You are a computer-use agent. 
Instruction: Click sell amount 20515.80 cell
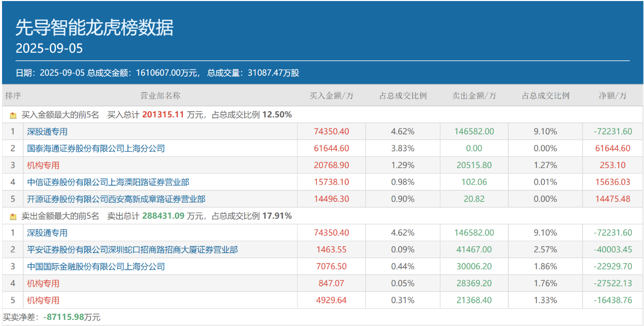(x=474, y=165)
